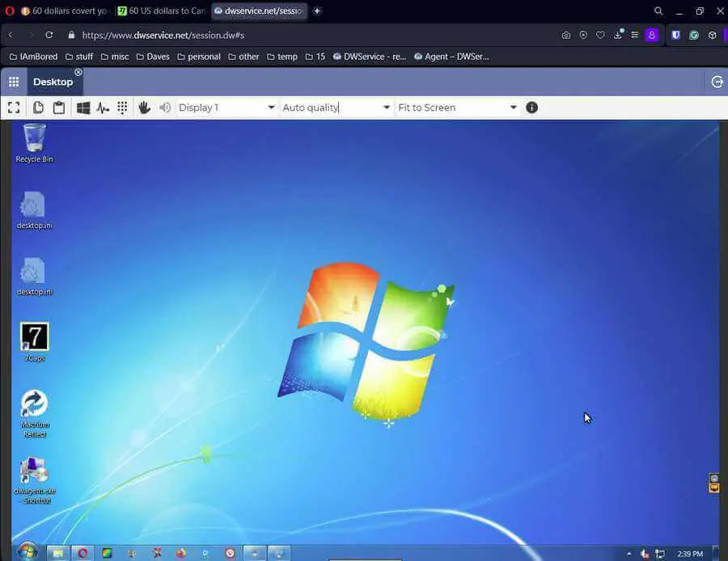The width and height of the screenshot is (728, 561).
Task: Select the upper desktop.ini file icon
Action: [34, 210]
